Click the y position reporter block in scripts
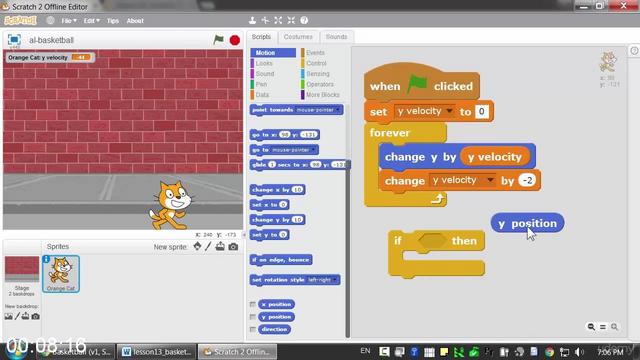Image resolution: width=640 pixels, height=360 pixels. tap(527, 223)
